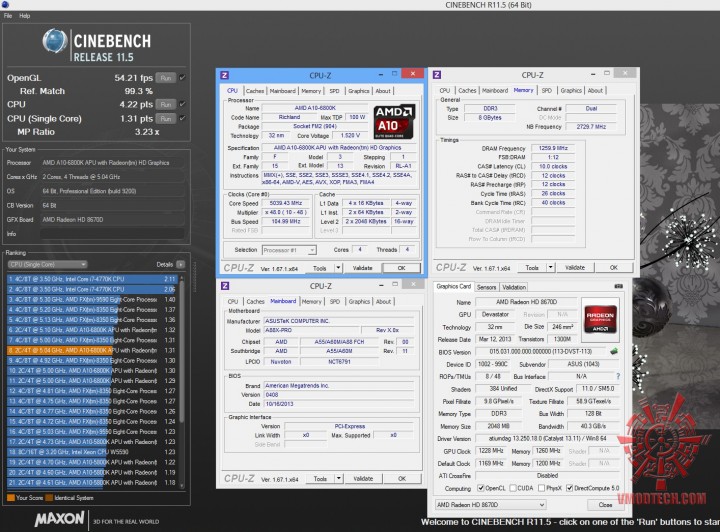Open the Processor #1 selection dropdown
720x532 pixels.
coord(289,250)
